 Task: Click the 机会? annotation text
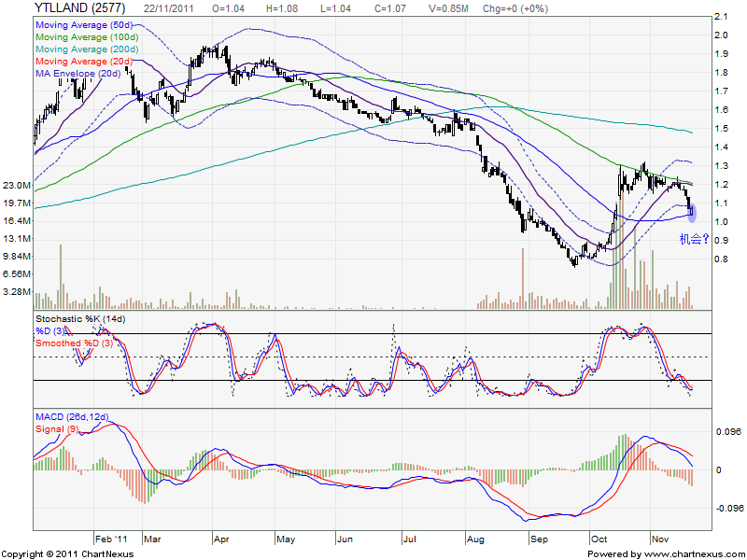coord(696,239)
